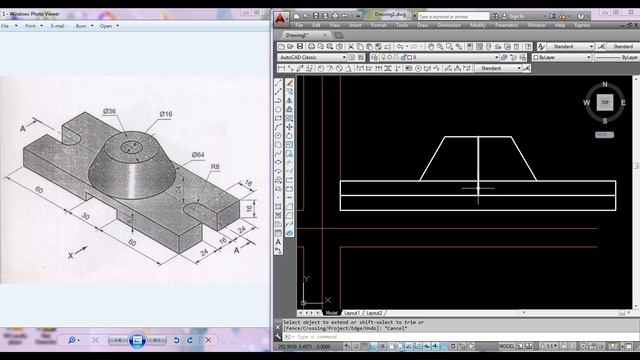Open the Standard text style dropdown

point(570,47)
